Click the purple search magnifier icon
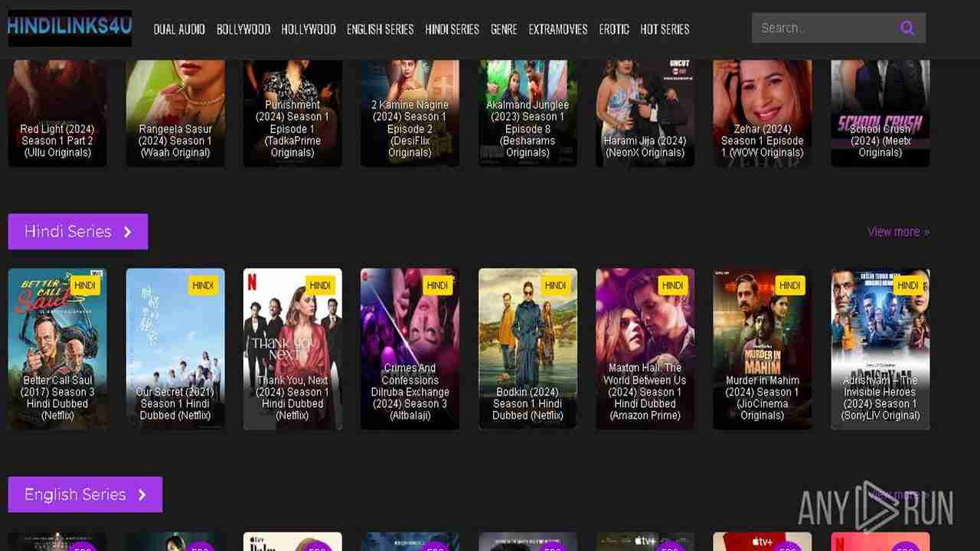The image size is (980, 551). click(x=907, y=28)
